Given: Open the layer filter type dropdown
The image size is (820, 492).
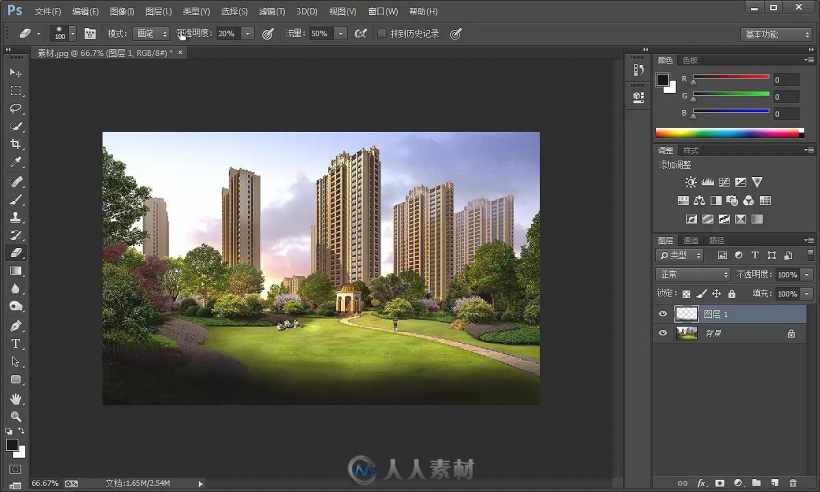Looking at the screenshot, I should [x=679, y=255].
